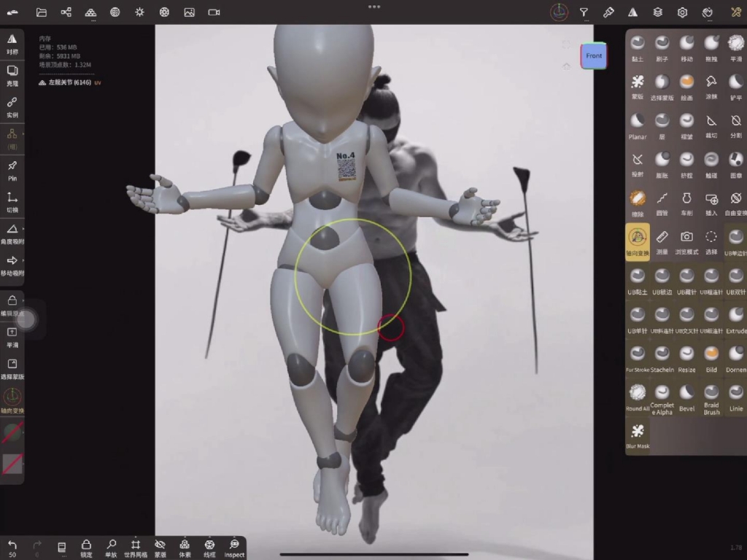The height and width of the screenshot is (560, 747).
Task: Select the 铲平 flatten brush
Action: click(736, 87)
